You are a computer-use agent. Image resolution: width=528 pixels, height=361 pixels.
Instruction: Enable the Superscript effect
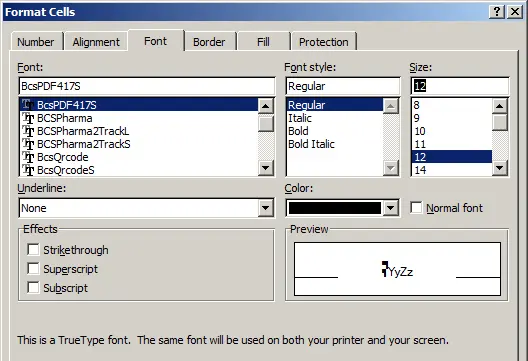(x=33, y=268)
